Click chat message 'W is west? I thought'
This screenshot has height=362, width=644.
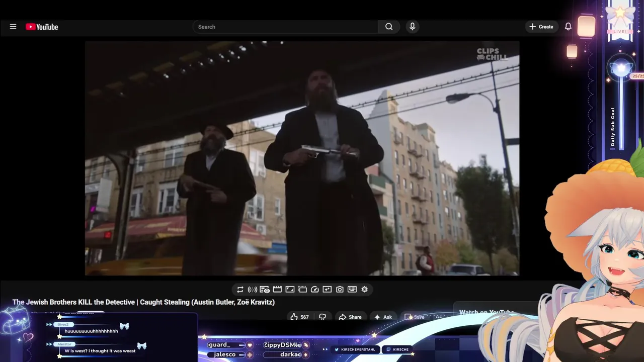tap(100, 351)
